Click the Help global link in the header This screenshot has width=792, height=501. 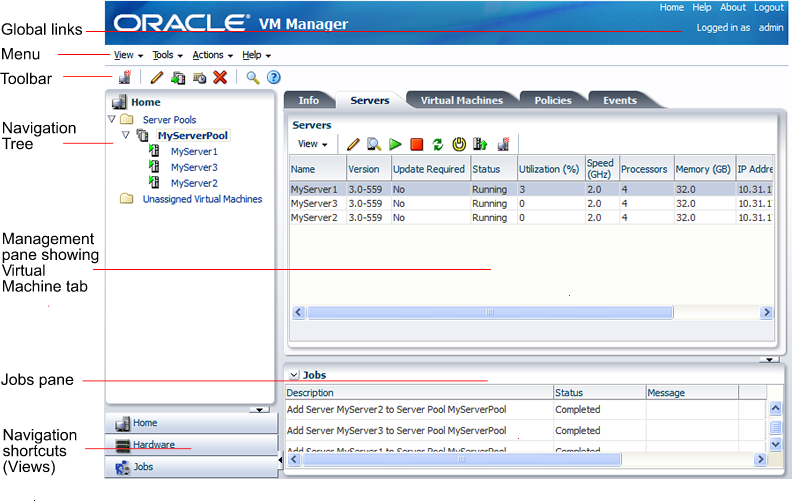point(702,8)
